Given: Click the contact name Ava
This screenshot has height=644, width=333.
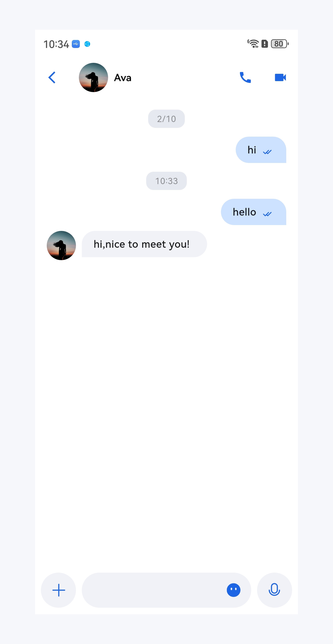Looking at the screenshot, I should (122, 78).
